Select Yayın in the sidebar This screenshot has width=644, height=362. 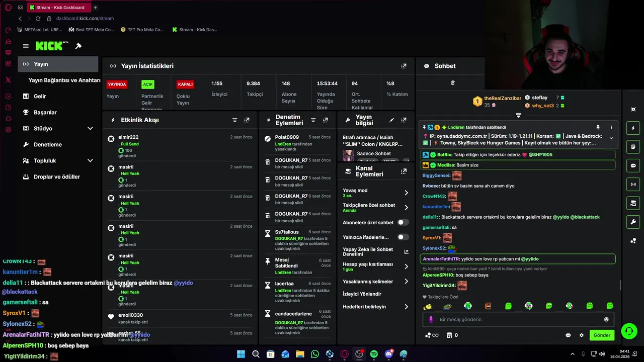point(58,64)
